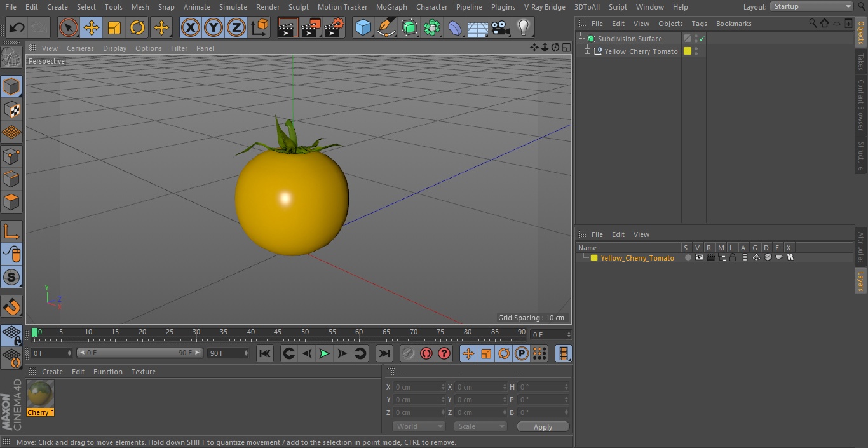Toggle Y axis lock

click(x=214, y=28)
